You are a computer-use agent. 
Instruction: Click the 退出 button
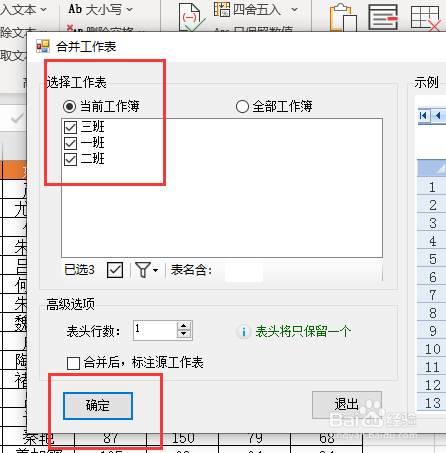point(347,405)
